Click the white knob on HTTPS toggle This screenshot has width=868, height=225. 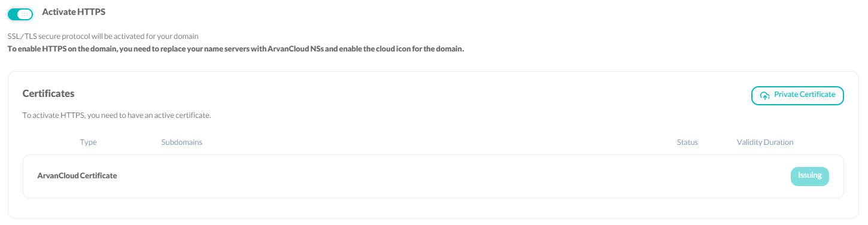coord(26,14)
